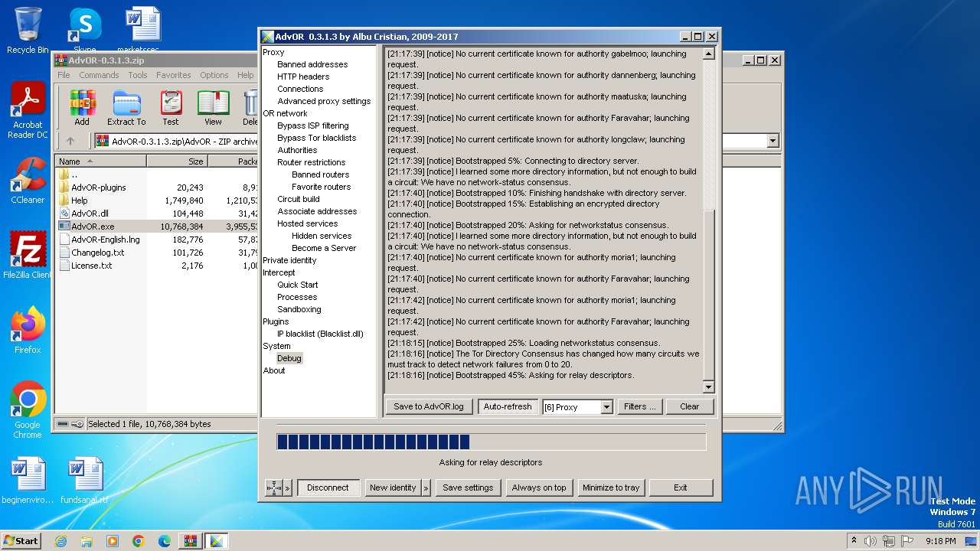Image resolution: width=980 pixels, height=551 pixels.
Task: Open Recycle Bin desktop icon
Action: click(x=28, y=31)
